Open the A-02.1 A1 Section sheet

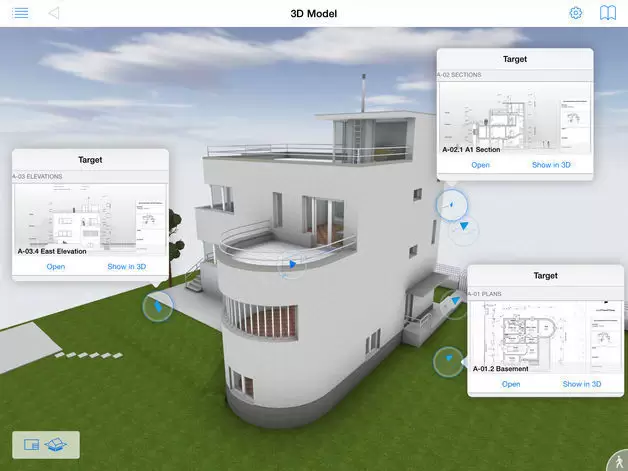point(480,164)
